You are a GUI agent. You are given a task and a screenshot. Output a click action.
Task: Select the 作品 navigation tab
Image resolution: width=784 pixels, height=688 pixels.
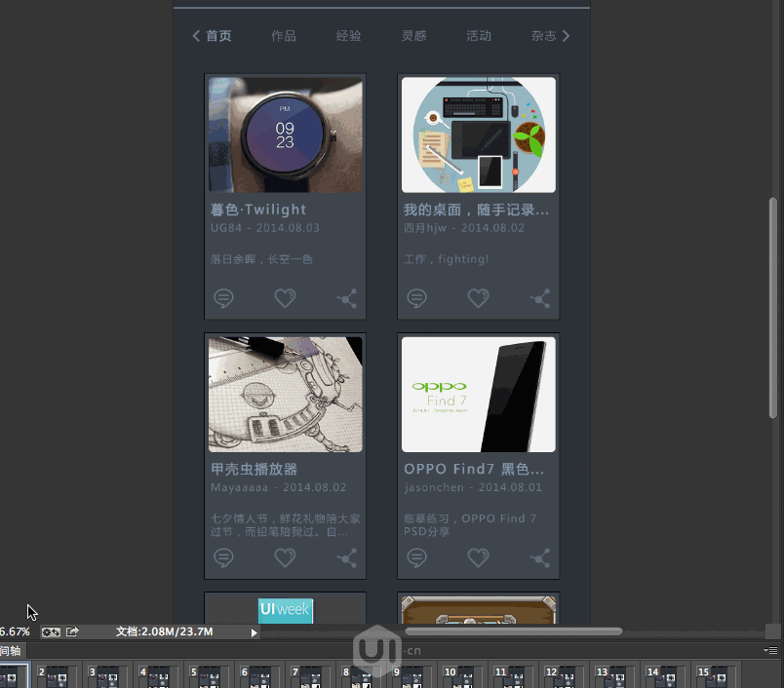[x=284, y=35]
